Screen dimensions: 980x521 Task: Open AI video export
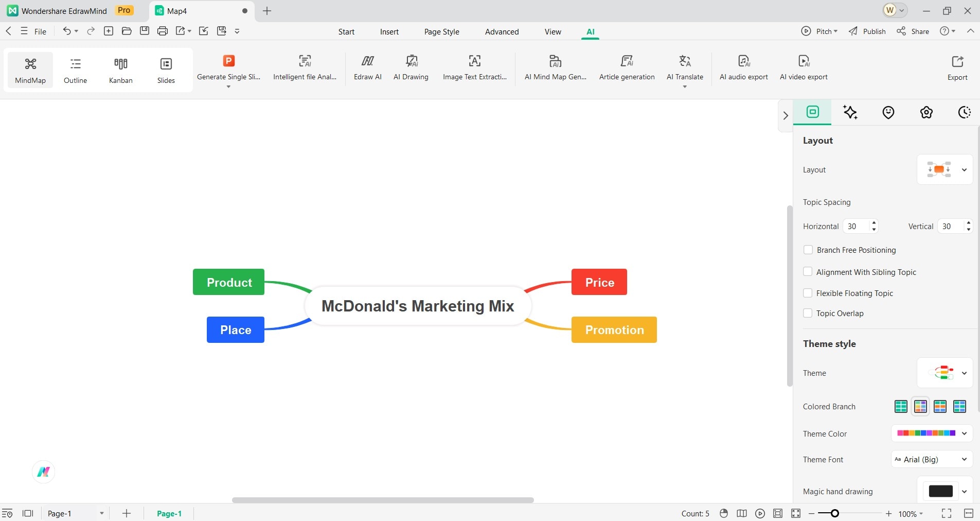804,67
